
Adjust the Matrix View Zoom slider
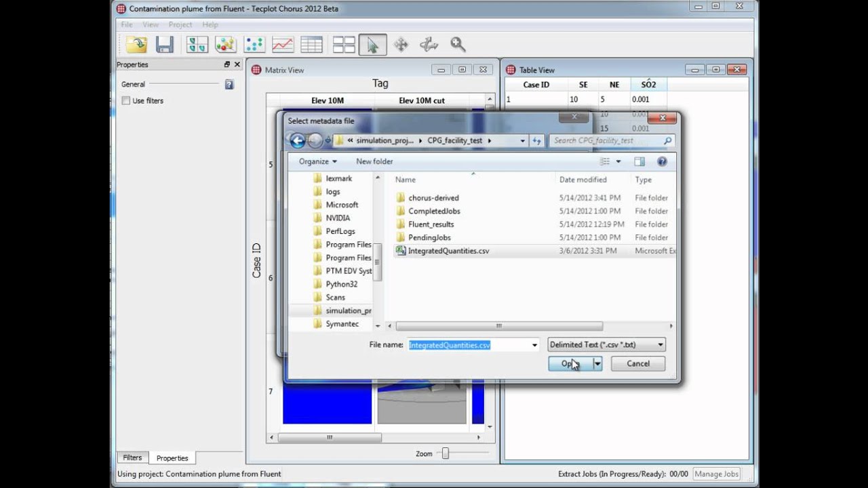point(446,453)
